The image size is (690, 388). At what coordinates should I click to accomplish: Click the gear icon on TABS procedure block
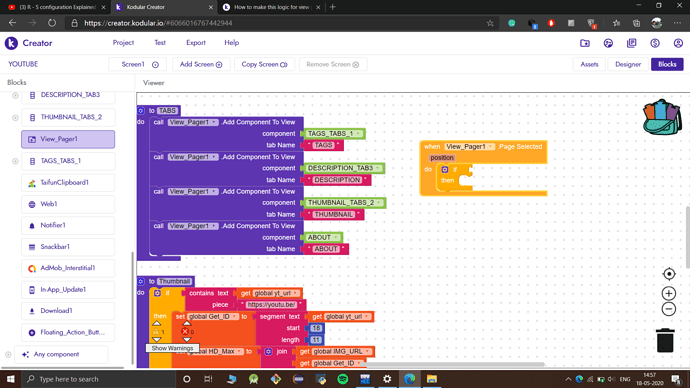(x=141, y=110)
